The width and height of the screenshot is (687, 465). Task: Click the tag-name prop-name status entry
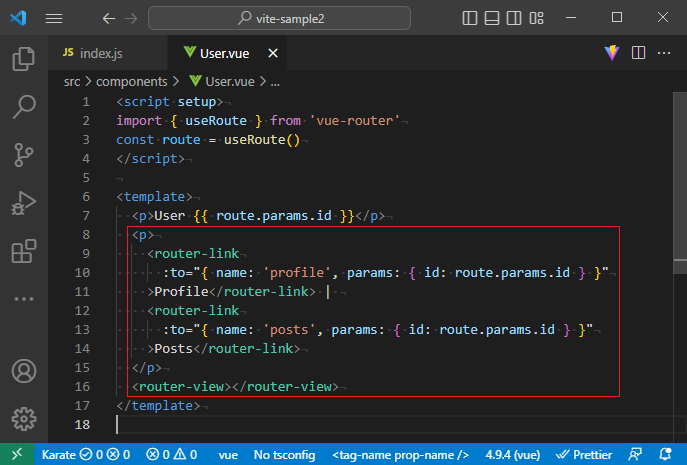[400, 454]
